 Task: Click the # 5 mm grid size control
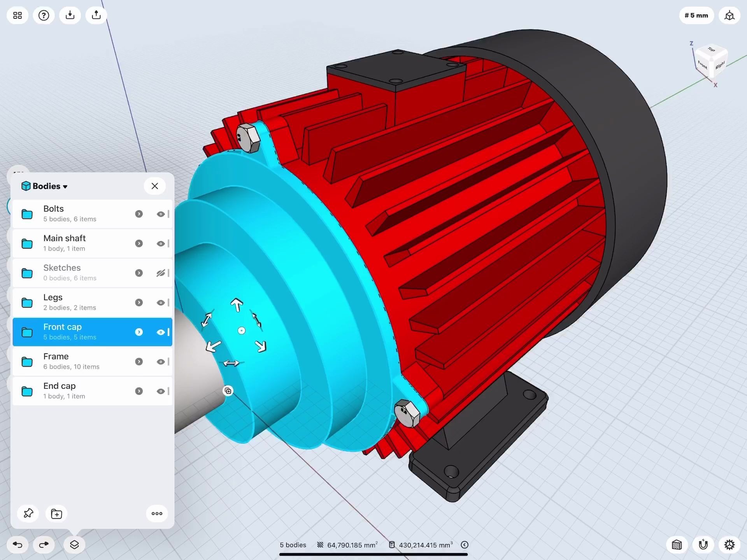pos(696,15)
